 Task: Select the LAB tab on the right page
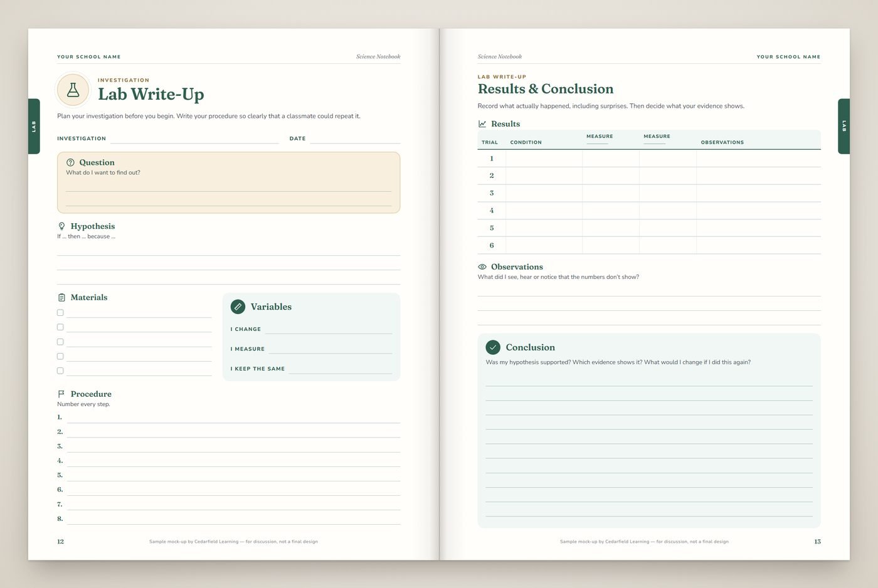pos(844,126)
